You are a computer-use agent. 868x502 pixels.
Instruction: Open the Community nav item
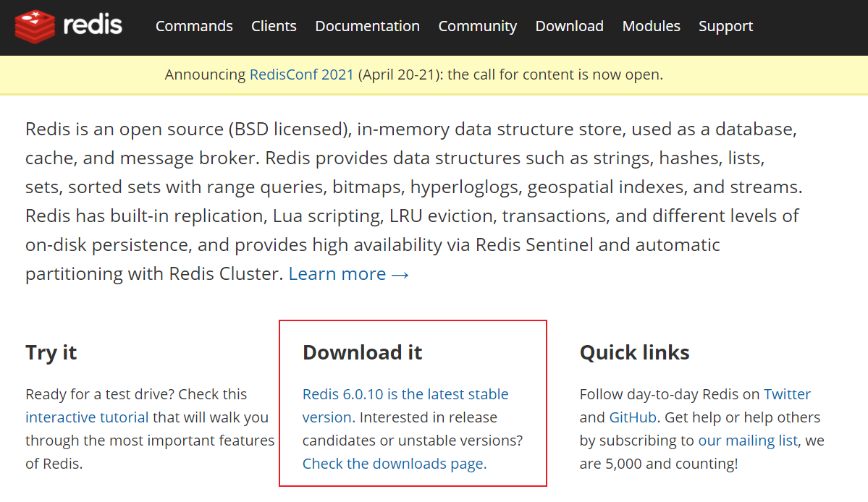[478, 26]
